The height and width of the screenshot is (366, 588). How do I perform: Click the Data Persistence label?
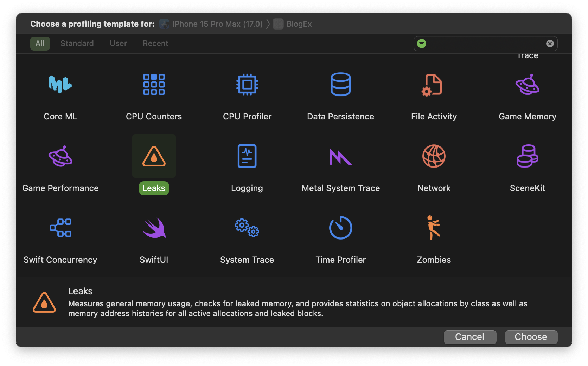click(x=341, y=117)
